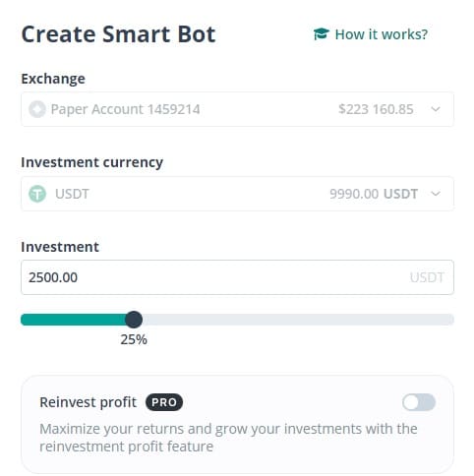Click the USDT suffix in investment field
This screenshot has width=474, height=476.
(x=427, y=277)
